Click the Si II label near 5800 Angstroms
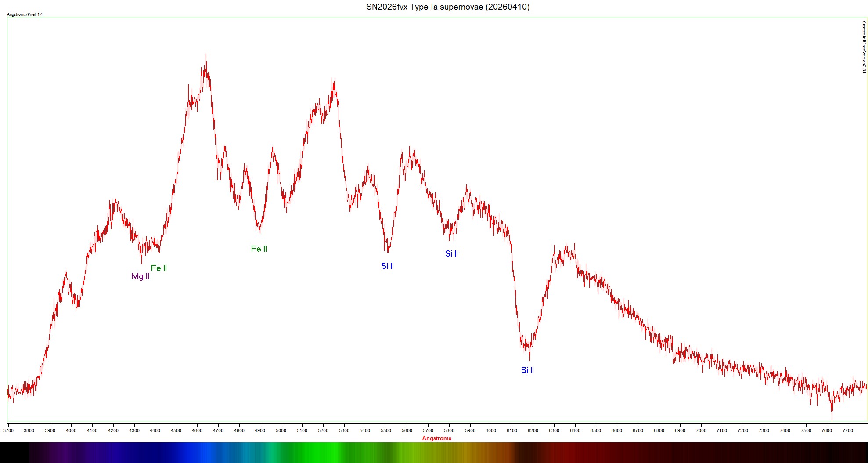This screenshot has width=868, height=463. [x=451, y=253]
